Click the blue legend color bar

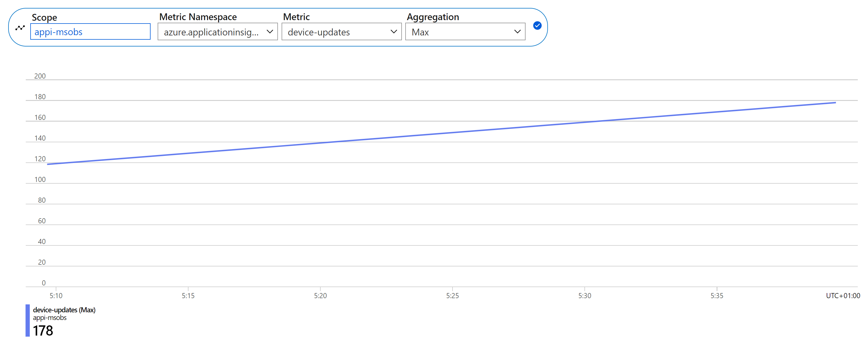click(x=28, y=321)
